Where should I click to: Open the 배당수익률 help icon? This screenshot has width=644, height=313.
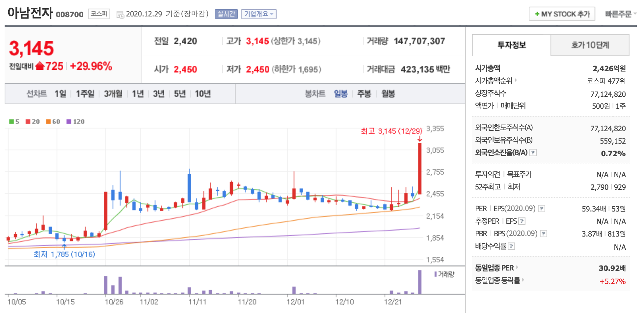click(x=511, y=246)
